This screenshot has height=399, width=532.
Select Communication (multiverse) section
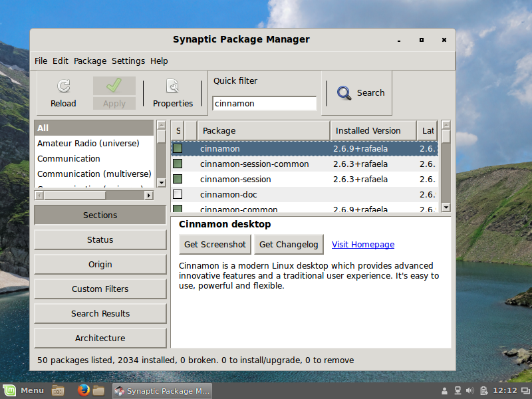pyautogui.click(x=94, y=174)
